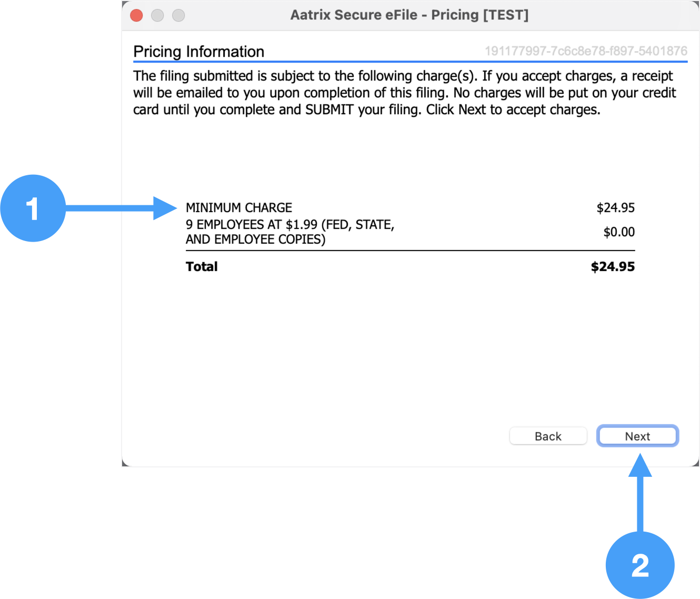Click the $0.00 employee charge amount
This screenshot has width=700, height=599.
[618, 232]
